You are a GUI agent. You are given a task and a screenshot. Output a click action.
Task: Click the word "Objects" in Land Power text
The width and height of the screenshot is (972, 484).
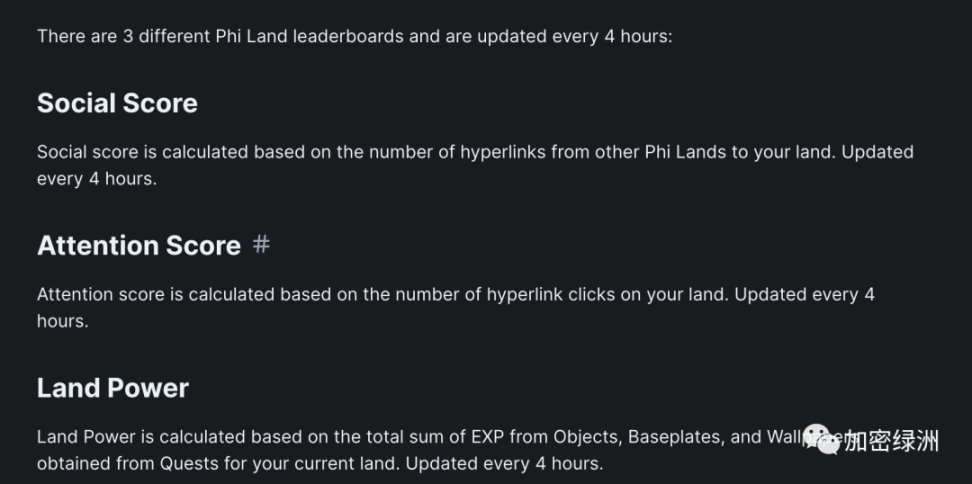point(588,438)
